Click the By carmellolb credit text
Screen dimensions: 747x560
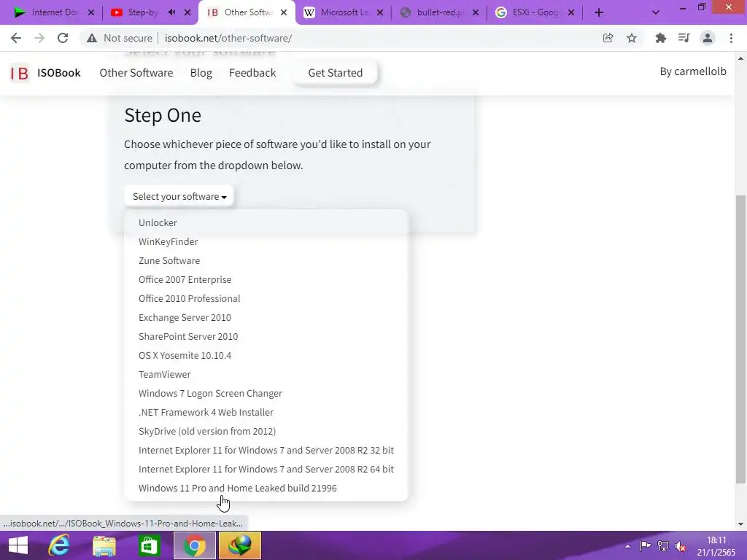[x=693, y=71]
